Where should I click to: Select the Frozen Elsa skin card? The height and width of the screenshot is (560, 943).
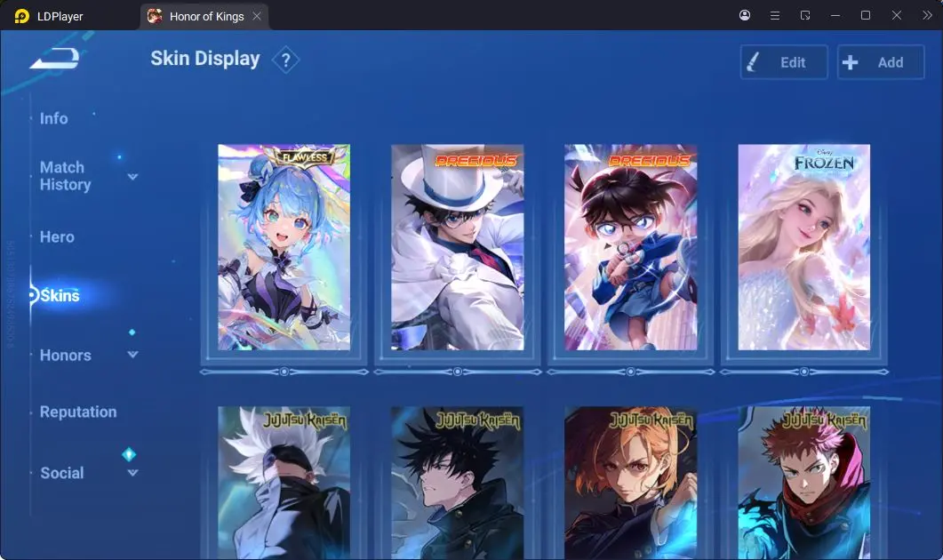pyautogui.click(x=804, y=247)
